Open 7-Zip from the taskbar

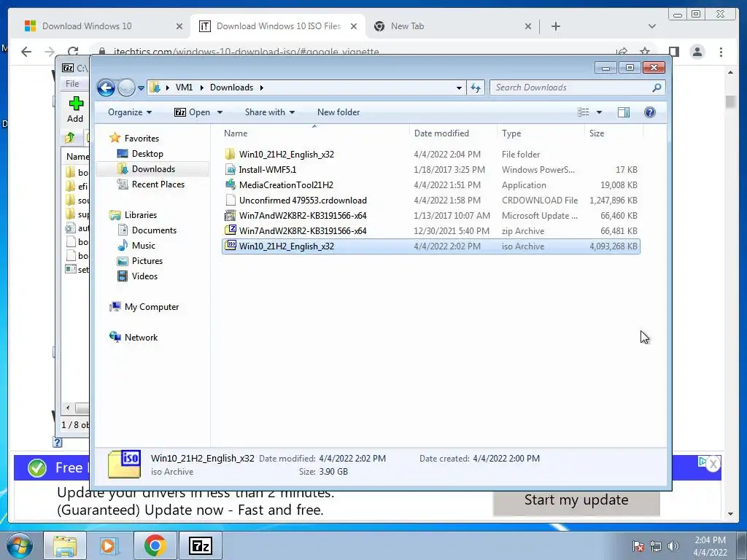pos(200,546)
